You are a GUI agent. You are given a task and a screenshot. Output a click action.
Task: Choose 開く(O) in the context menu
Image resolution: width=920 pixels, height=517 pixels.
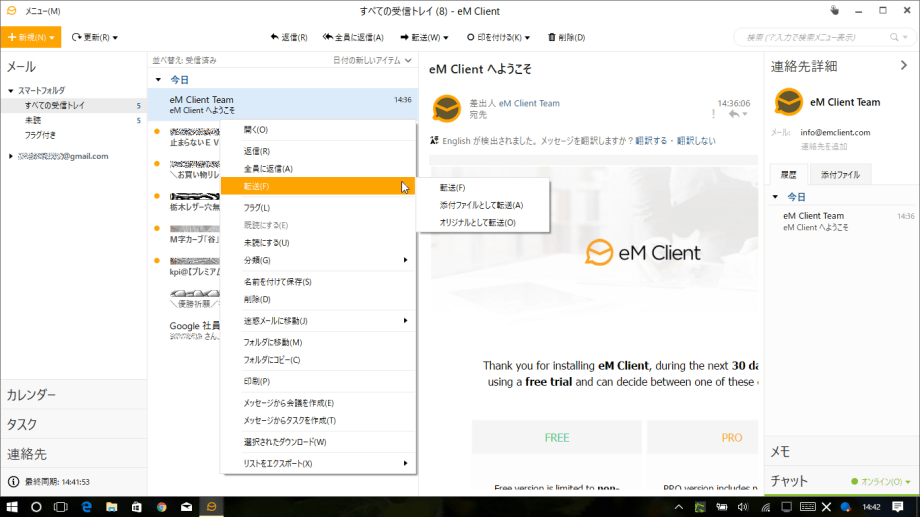coord(318,130)
